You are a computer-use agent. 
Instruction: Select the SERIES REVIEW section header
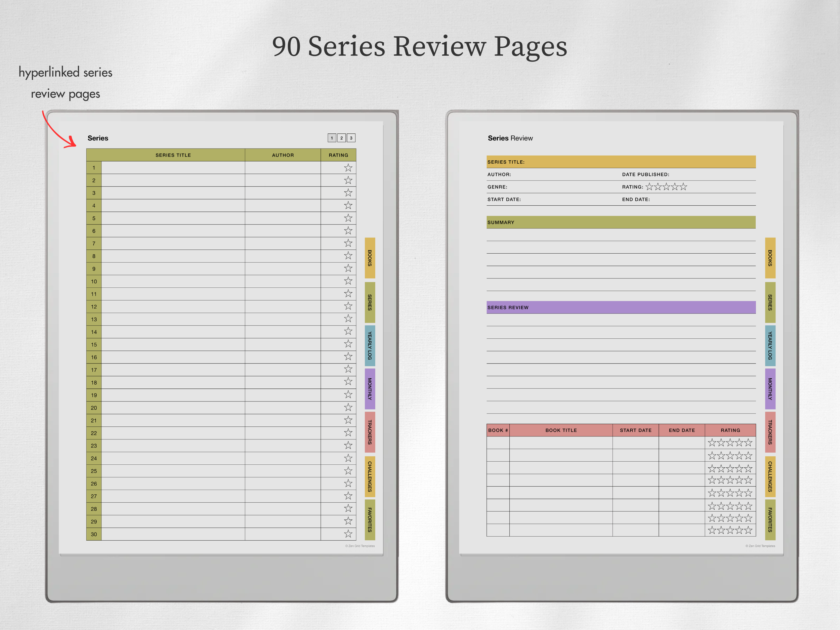tap(621, 307)
